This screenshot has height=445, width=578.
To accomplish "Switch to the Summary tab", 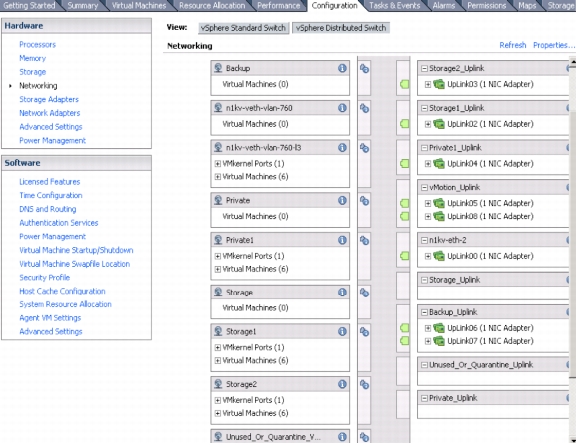I will pos(83,6).
